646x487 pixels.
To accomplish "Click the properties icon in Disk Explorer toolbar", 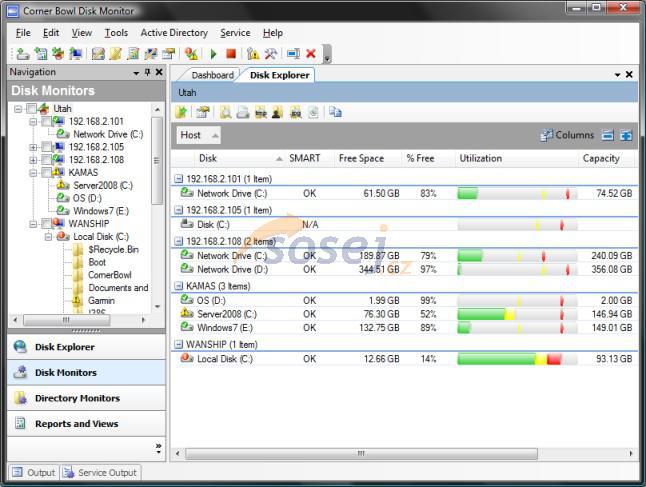I will (x=203, y=112).
